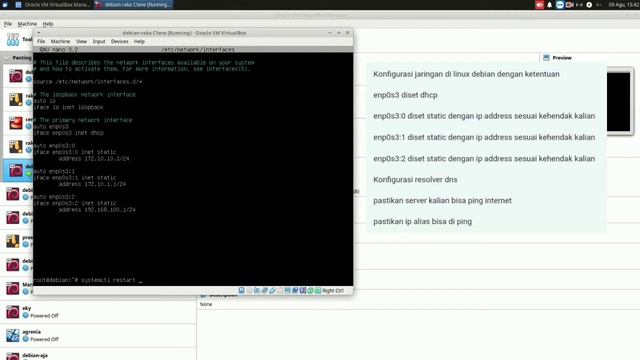
Task: Click the 'systemctl restart' command prompt line
Action: click(x=87, y=280)
